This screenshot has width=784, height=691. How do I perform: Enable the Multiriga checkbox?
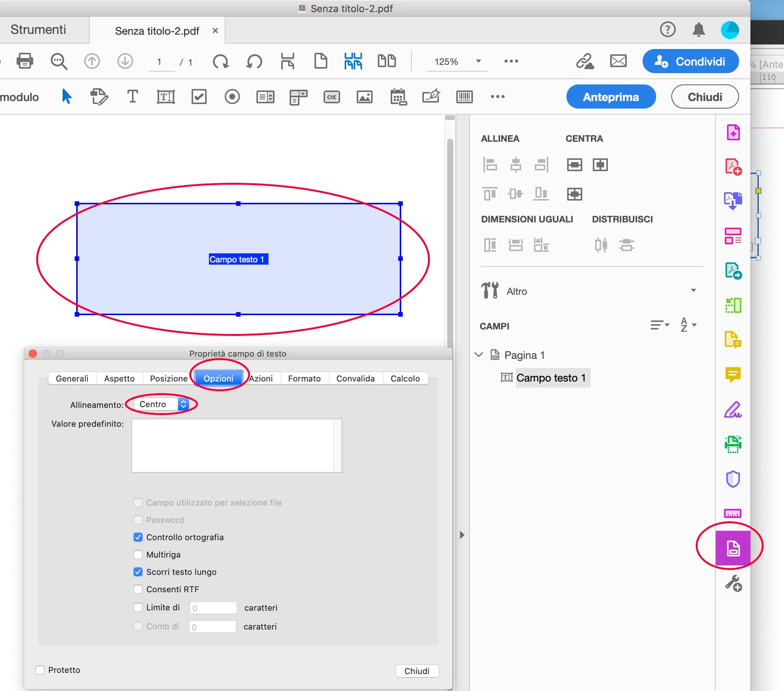click(x=138, y=555)
